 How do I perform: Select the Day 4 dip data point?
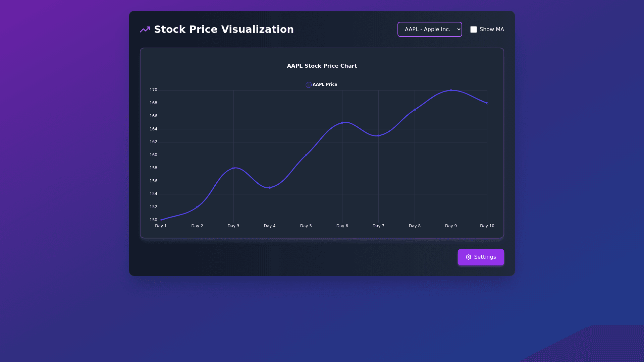[270, 187]
